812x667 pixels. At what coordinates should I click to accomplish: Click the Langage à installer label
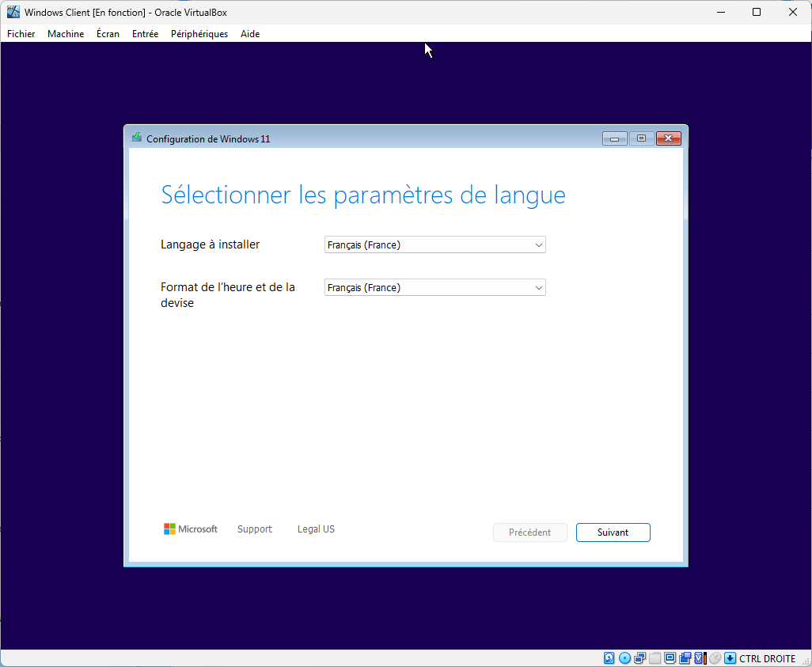(x=211, y=244)
